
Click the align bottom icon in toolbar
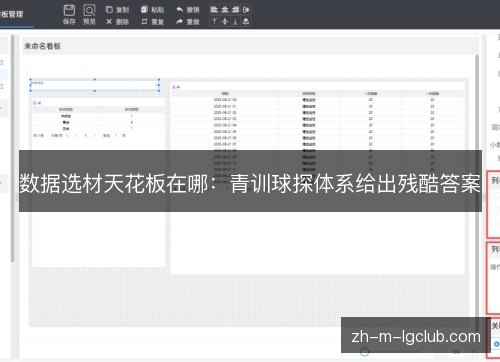(235, 22)
